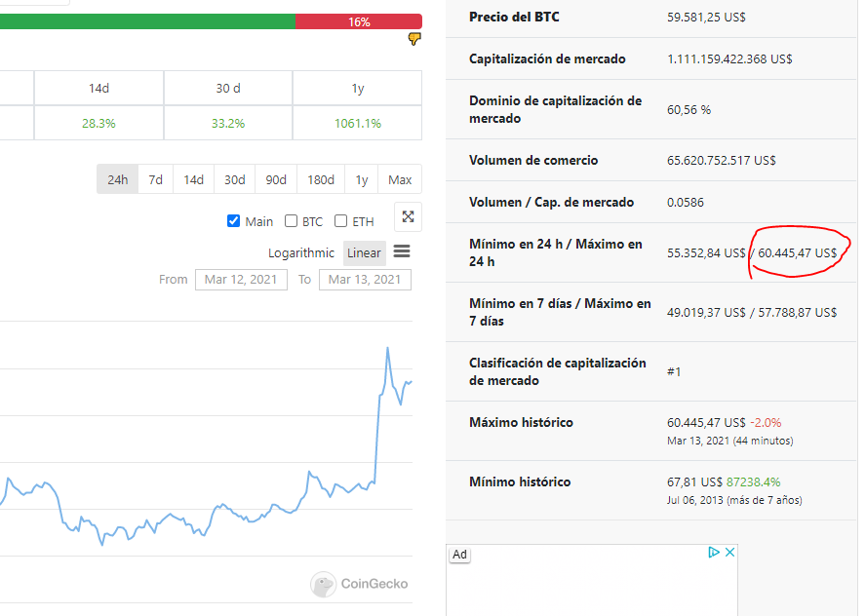Click the 1y column header
Image resolution: width=866 pixels, height=616 pixels.
click(357, 88)
